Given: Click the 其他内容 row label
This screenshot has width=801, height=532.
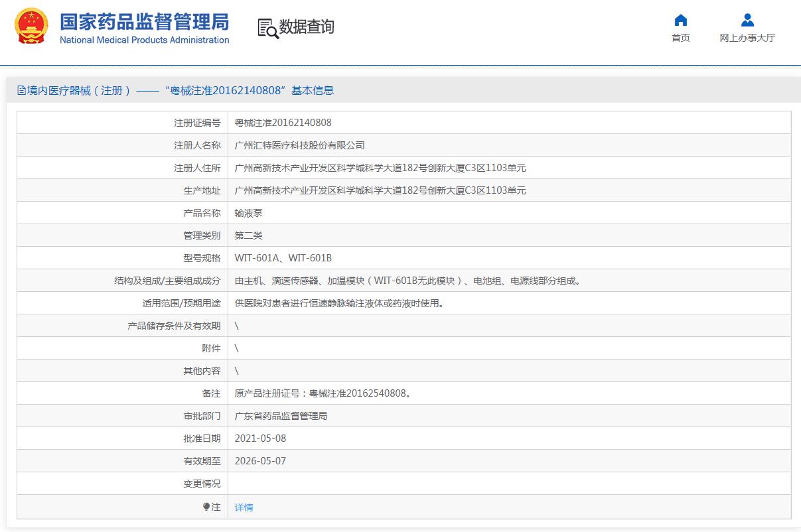Looking at the screenshot, I should pyautogui.click(x=202, y=371).
